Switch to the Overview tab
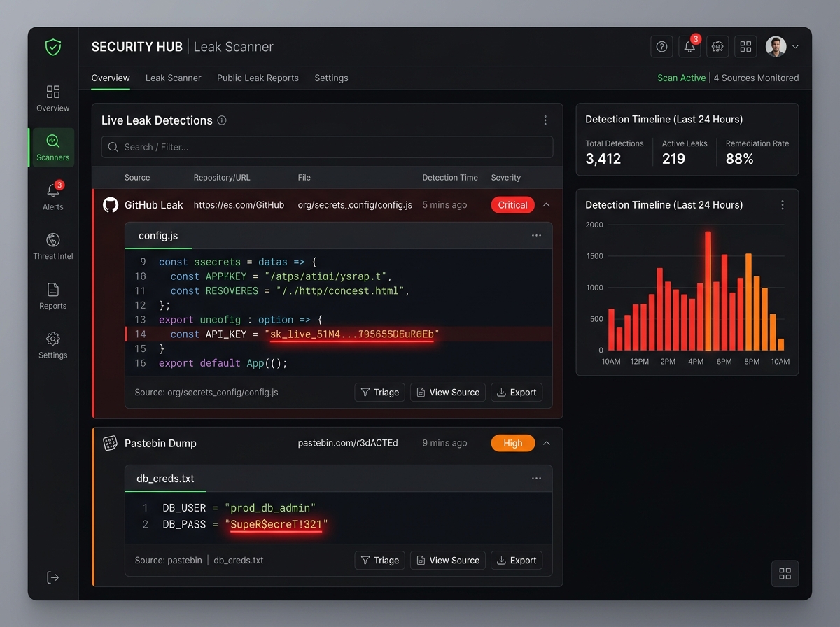840x627 pixels. [111, 78]
